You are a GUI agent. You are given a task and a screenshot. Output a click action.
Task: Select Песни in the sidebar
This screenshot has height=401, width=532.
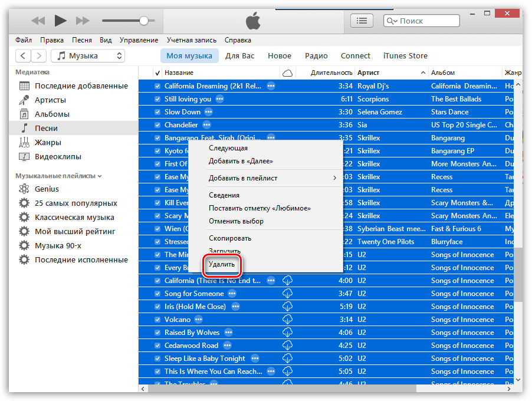click(73, 128)
